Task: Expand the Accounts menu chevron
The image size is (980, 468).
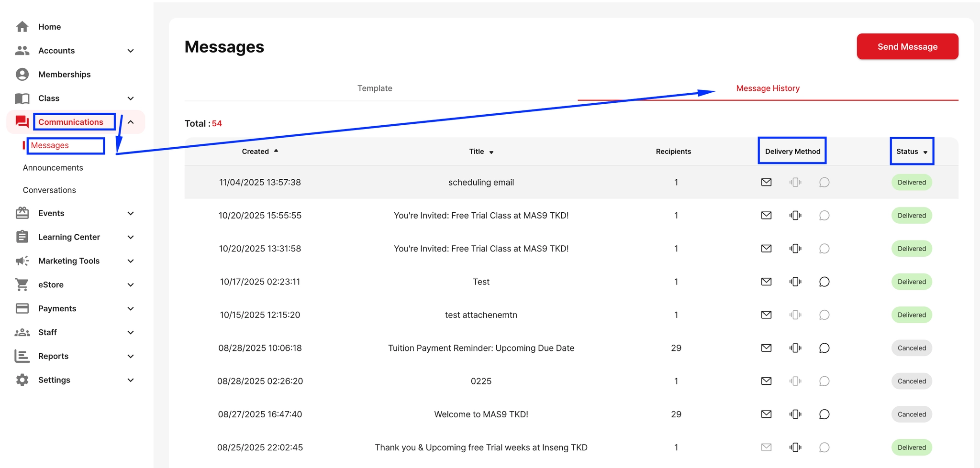Action: (x=131, y=51)
